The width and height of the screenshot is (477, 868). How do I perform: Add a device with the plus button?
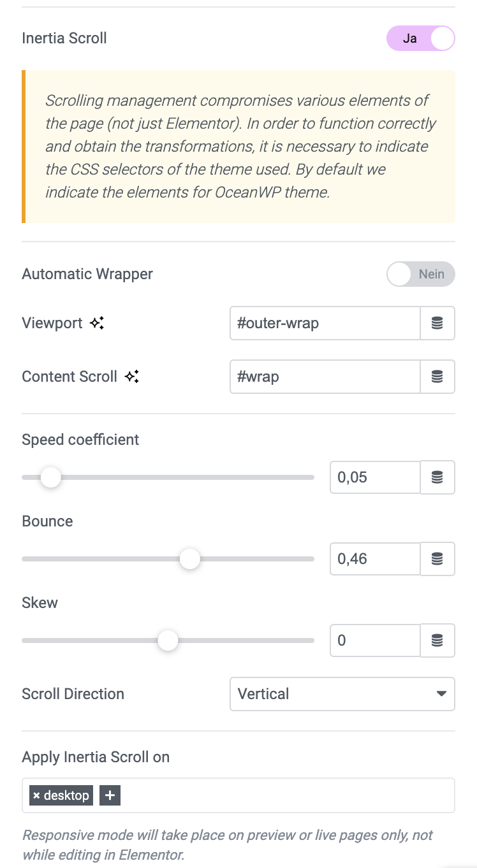[110, 795]
